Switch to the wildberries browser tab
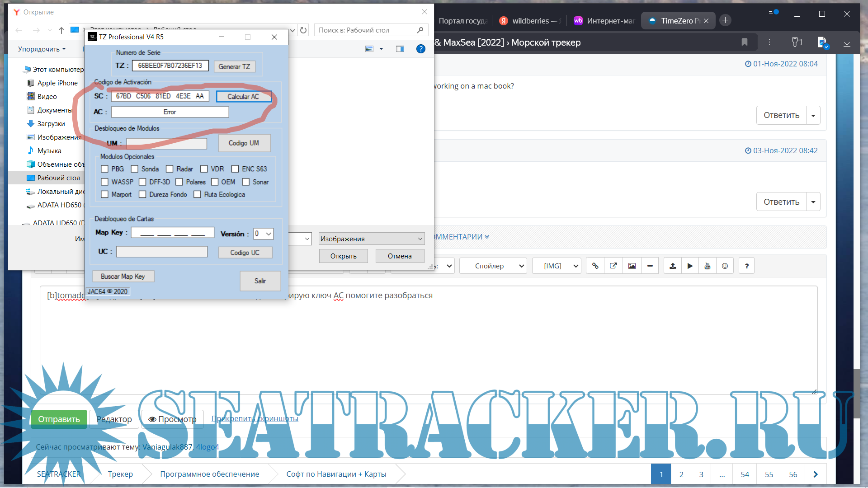The width and height of the screenshot is (868, 488). point(530,21)
